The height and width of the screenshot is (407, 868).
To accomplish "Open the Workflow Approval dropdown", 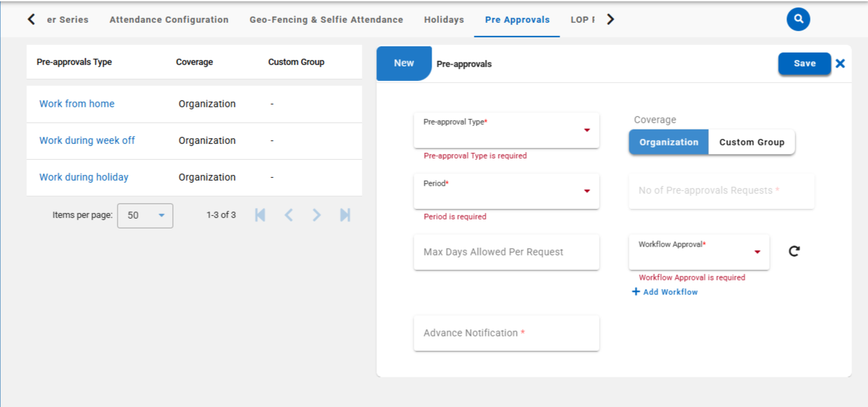I will (699, 252).
